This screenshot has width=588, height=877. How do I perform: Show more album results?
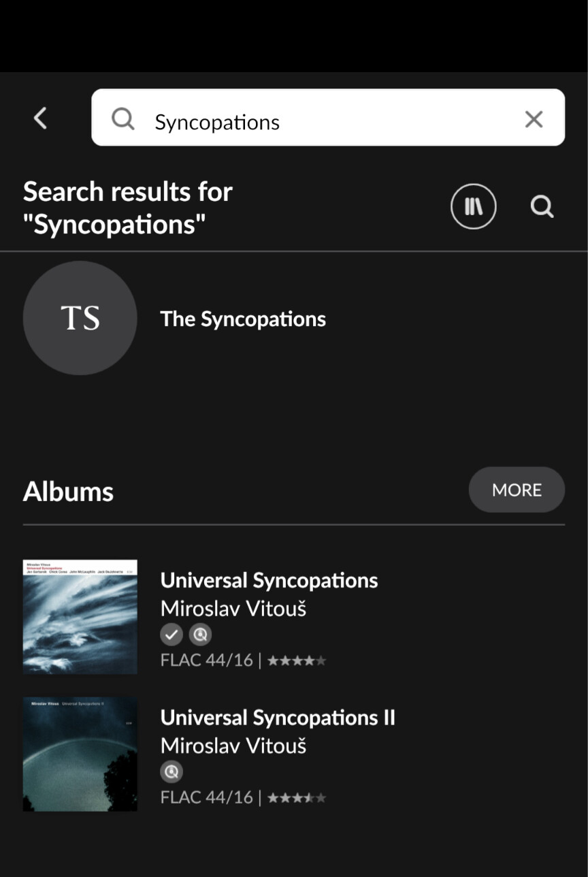pos(517,490)
